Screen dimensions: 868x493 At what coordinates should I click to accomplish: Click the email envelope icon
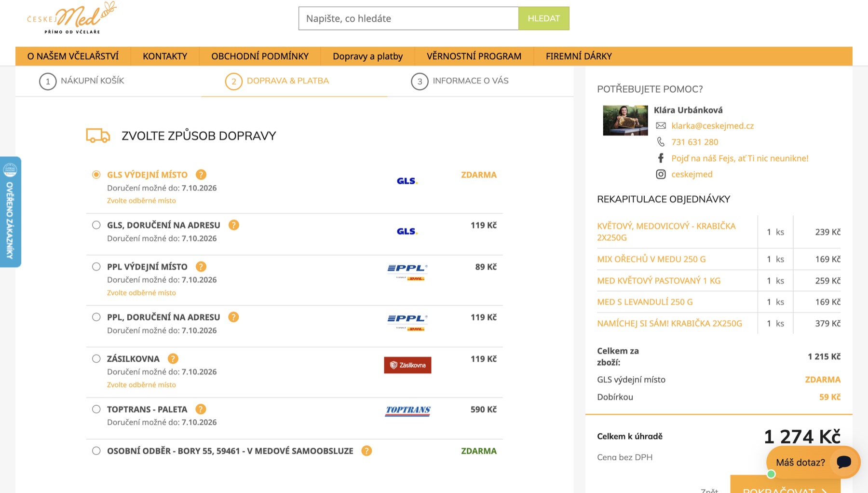(661, 126)
